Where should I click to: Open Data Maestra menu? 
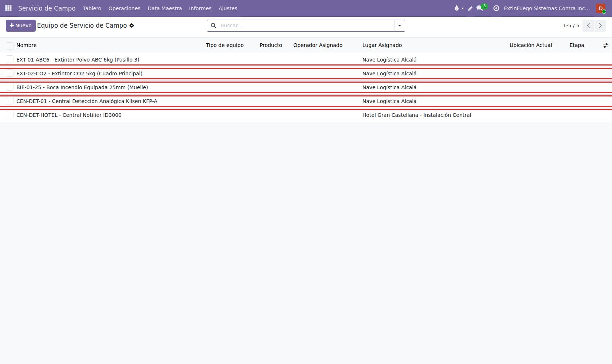coord(165,8)
